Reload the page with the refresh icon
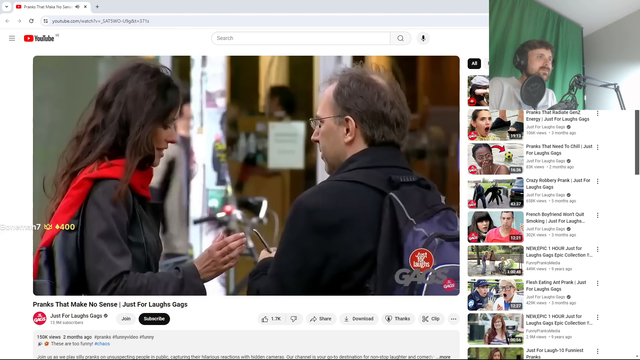The width and height of the screenshot is (640, 360). (31, 21)
